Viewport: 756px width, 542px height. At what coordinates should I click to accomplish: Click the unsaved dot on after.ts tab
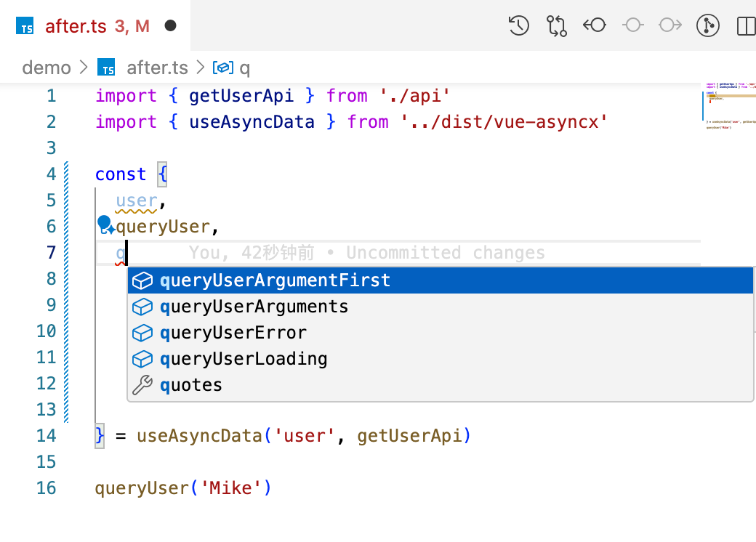pos(171,26)
